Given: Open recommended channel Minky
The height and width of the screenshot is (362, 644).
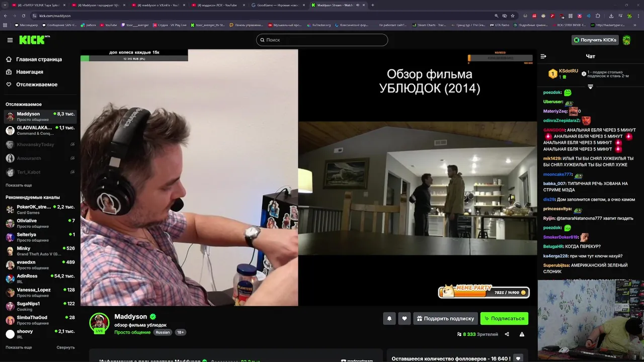Looking at the screenshot, I should point(40,251).
